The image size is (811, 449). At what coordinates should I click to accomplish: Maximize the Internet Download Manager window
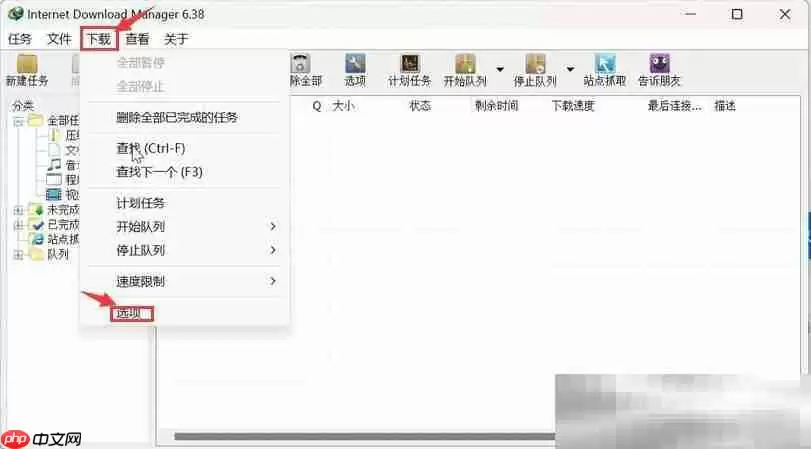pyautogui.click(x=737, y=14)
